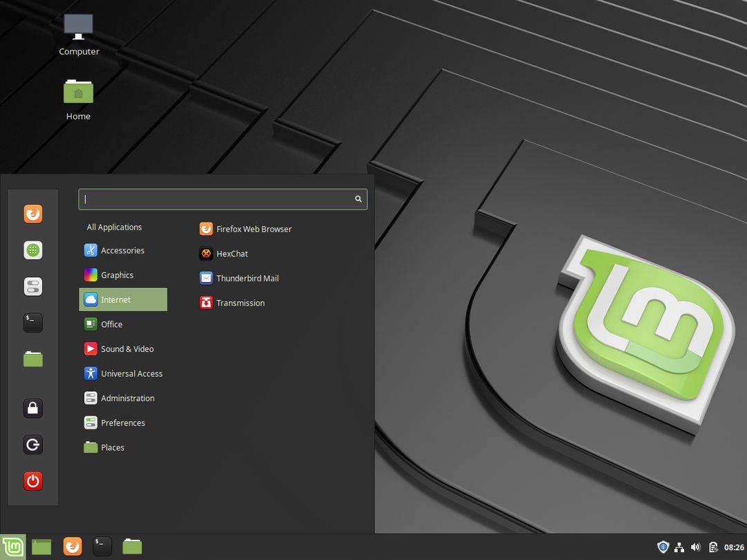Open System Settings from the menu sidebar
Image resolution: width=747 pixels, height=560 pixels.
coord(33,286)
